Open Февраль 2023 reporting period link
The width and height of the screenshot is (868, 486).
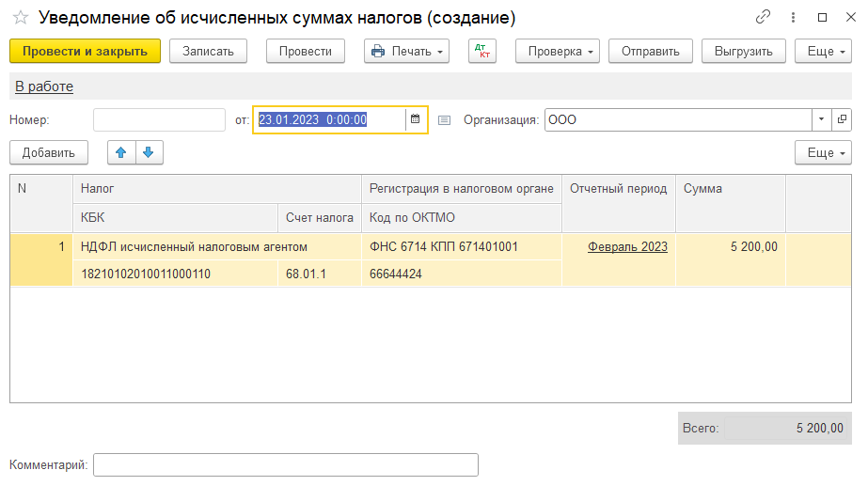[627, 247]
